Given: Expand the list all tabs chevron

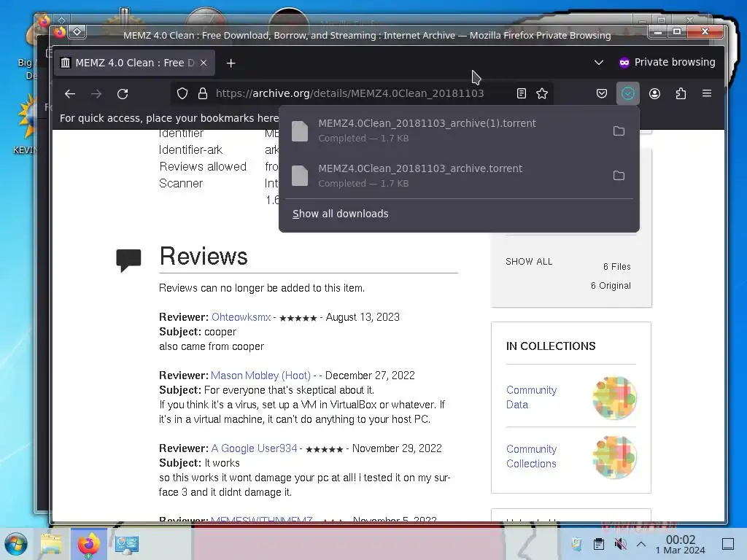Looking at the screenshot, I should 599,63.
